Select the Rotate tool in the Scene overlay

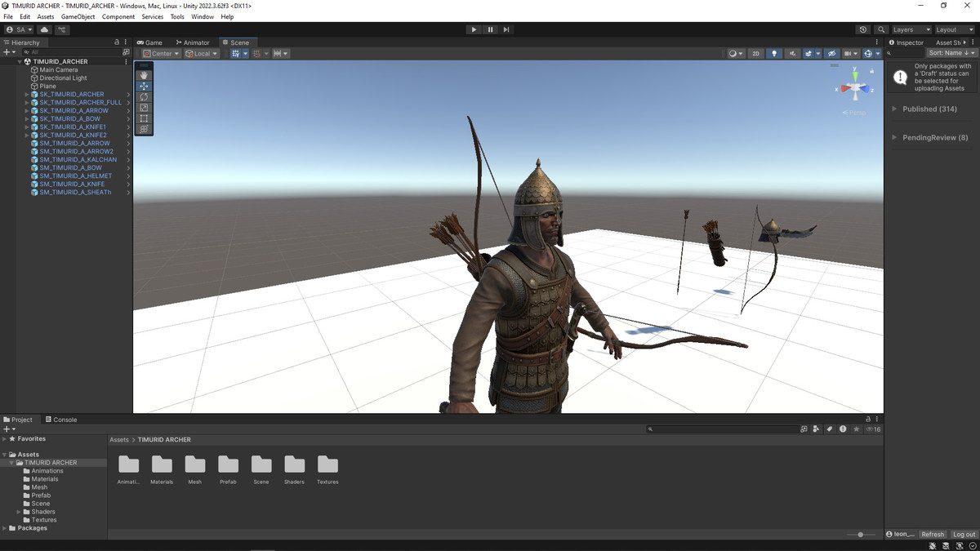pyautogui.click(x=143, y=96)
